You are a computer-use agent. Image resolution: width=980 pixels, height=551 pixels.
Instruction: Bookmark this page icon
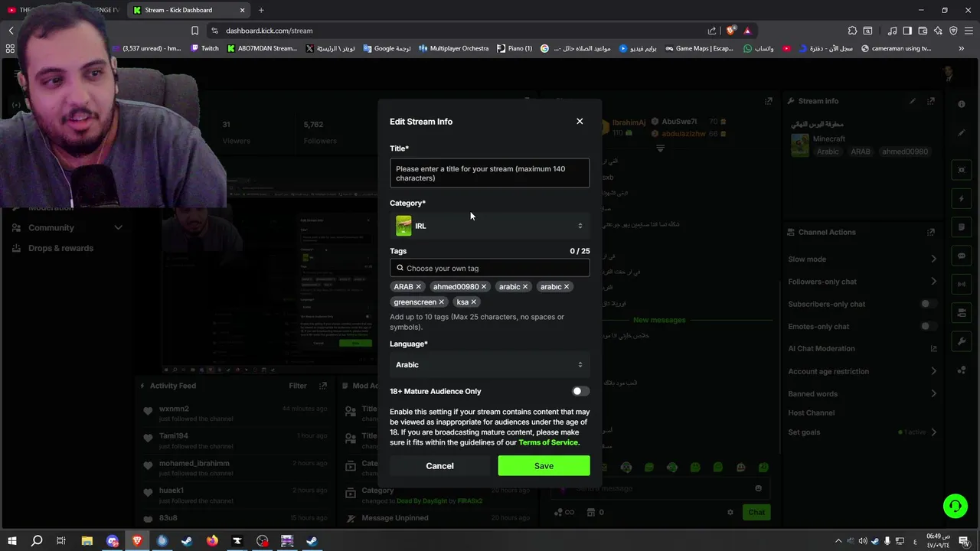tap(194, 31)
